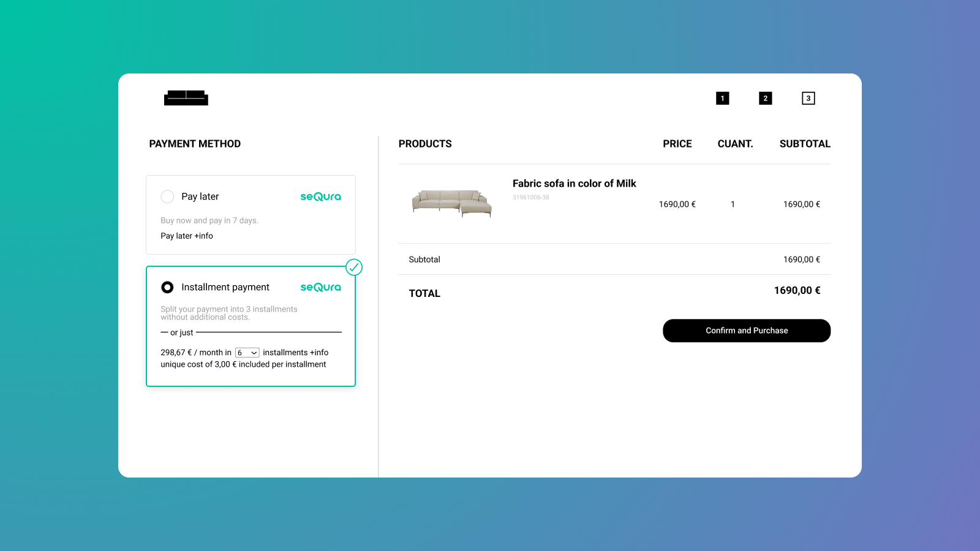Viewport: 980px width, 551px height.
Task: Click the PAYMENT METHOD section heading
Action: coord(195,143)
